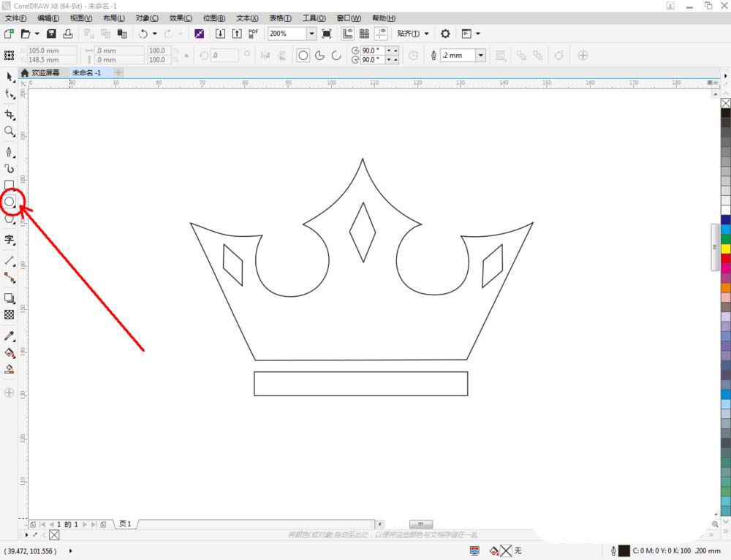Open the zoom level dropdown

click(x=311, y=34)
